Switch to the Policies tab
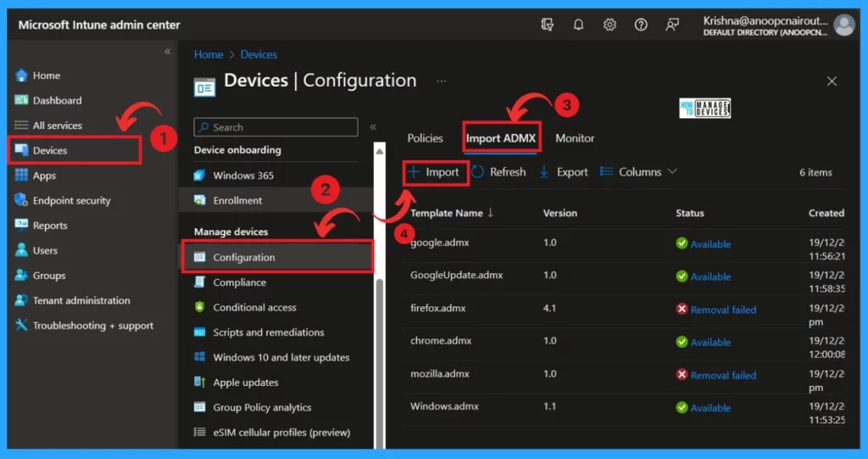This screenshot has height=459, width=868. (x=426, y=138)
